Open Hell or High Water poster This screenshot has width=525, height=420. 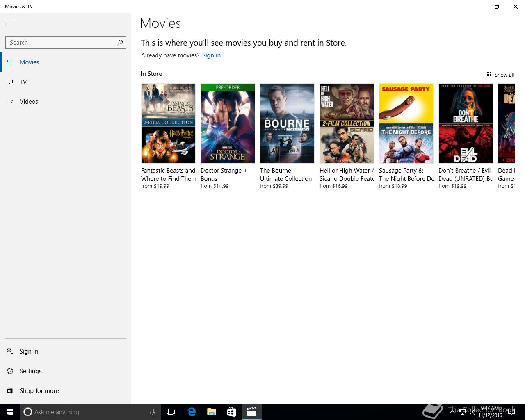(x=347, y=123)
